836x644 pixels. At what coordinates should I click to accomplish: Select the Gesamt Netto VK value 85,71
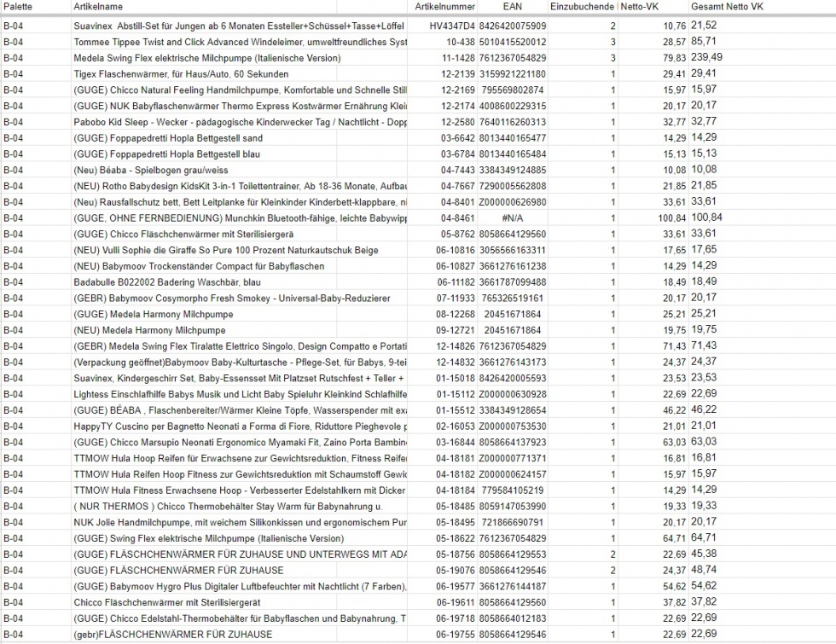tap(704, 41)
